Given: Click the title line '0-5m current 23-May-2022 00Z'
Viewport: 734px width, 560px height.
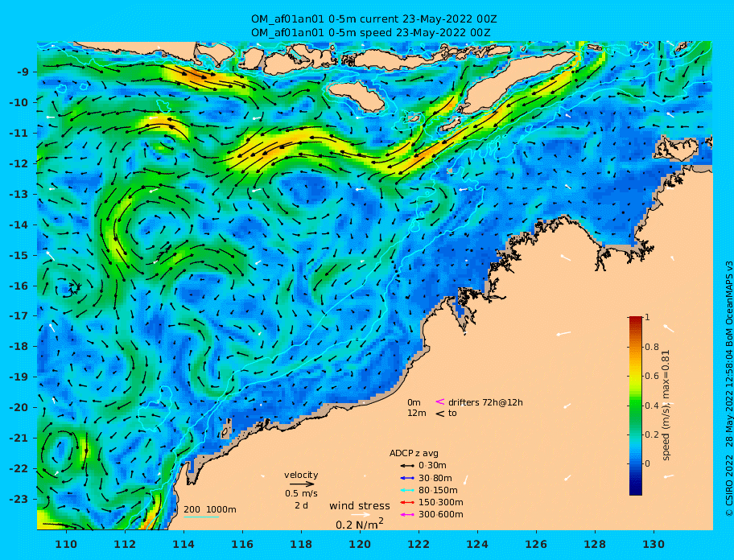Looking at the screenshot, I should point(374,19).
